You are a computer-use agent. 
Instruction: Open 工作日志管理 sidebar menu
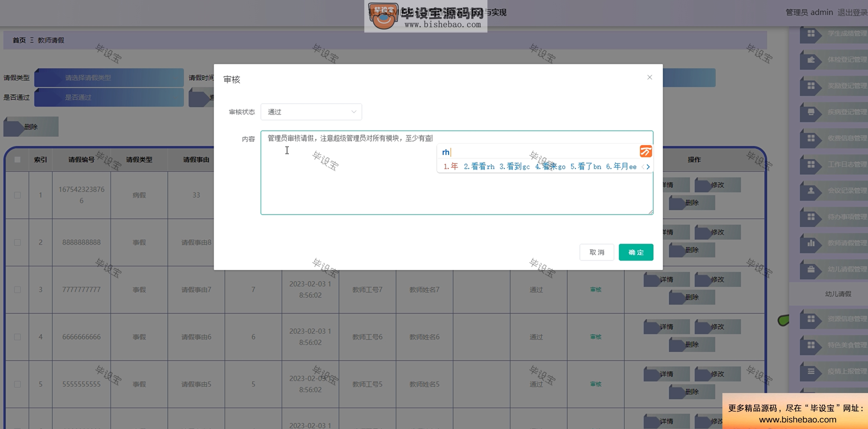(834, 164)
